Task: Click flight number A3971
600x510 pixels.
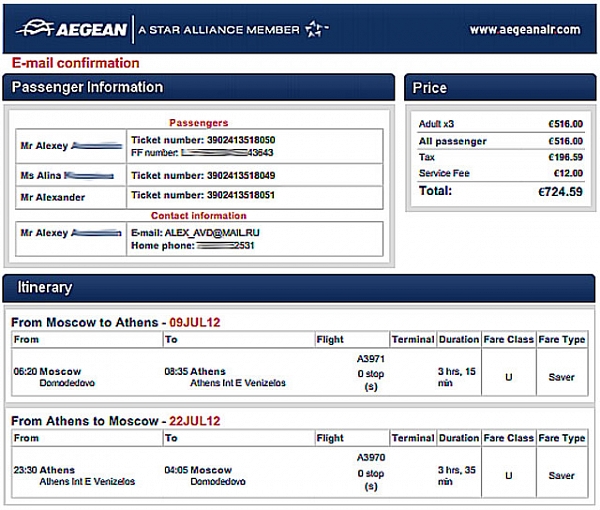Action: [x=370, y=358]
